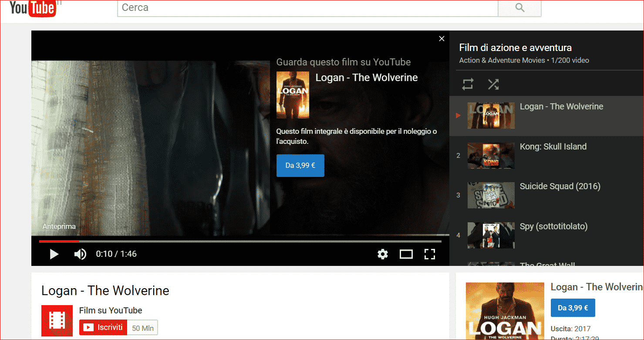The width and height of the screenshot is (644, 340).
Task: Click the large Logan poster below playlist
Action: tap(505, 311)
